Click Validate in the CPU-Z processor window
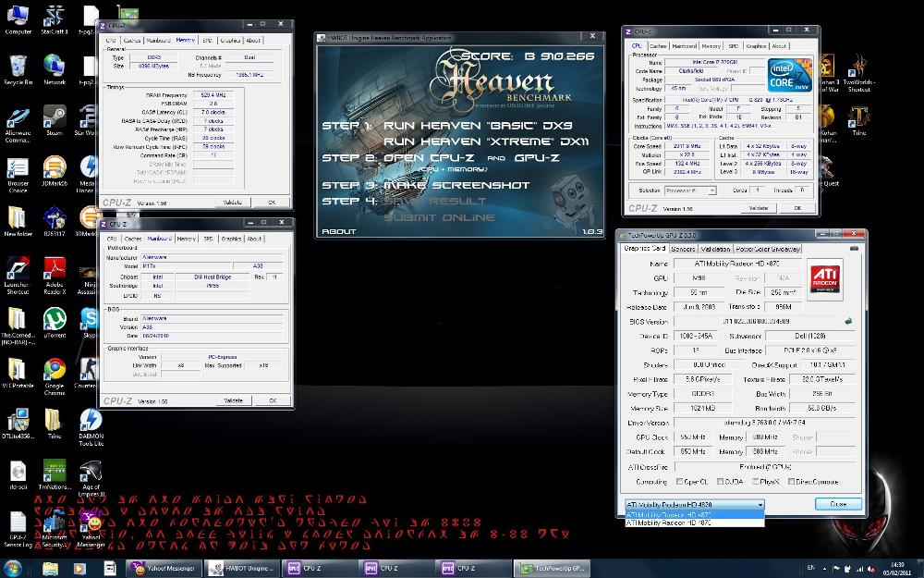Viewport: 924px width, 578px height. tap(759, 208)
